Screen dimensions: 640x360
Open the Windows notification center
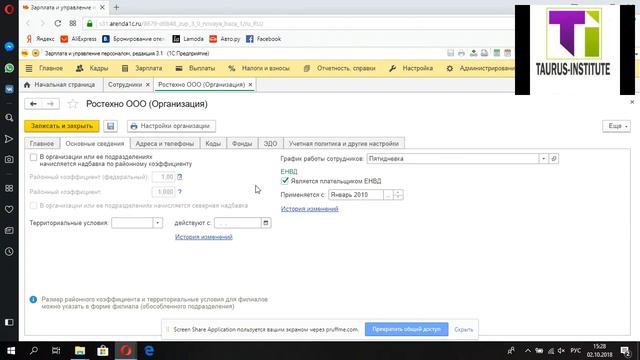(x=625, y=351)
